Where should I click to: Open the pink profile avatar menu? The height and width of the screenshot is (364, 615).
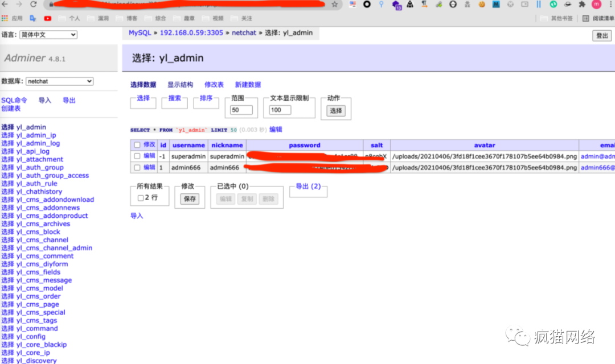(596, 5)
